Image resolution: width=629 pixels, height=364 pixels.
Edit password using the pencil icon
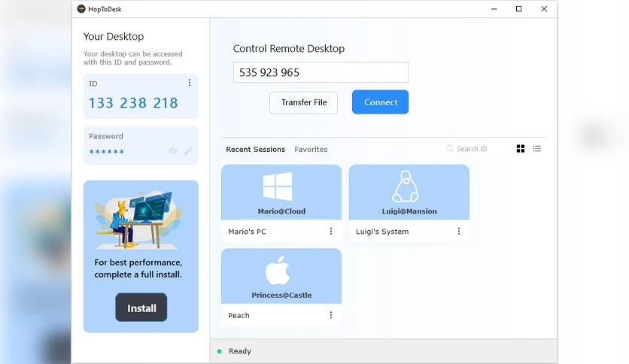(189, 150)
